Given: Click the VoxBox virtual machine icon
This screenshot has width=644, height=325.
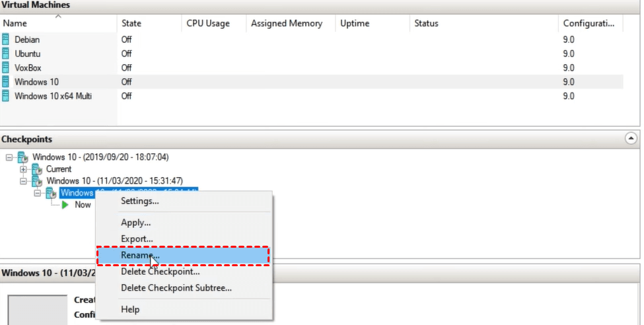Looking at the screenshot, I should tap(7, 67).
